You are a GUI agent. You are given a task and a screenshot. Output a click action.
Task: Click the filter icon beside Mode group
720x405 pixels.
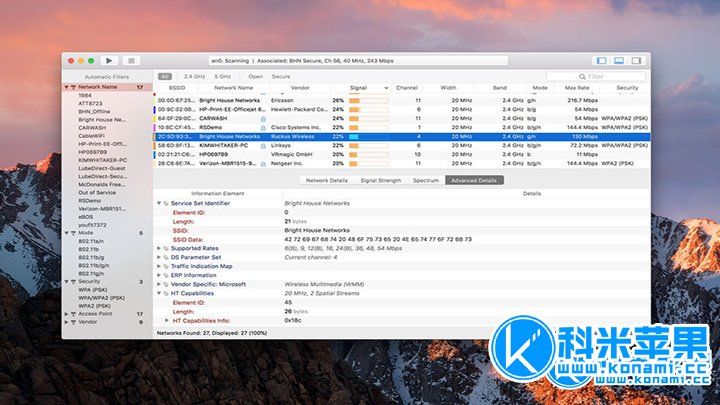click(x=73, y=233)
